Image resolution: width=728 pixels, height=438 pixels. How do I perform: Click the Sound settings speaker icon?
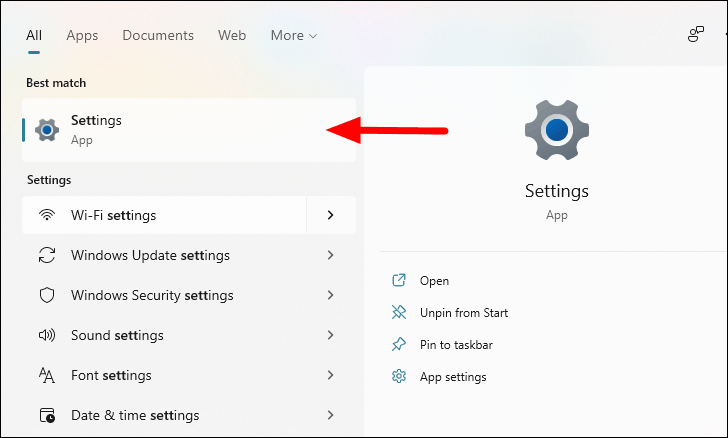tap(47, 335)
